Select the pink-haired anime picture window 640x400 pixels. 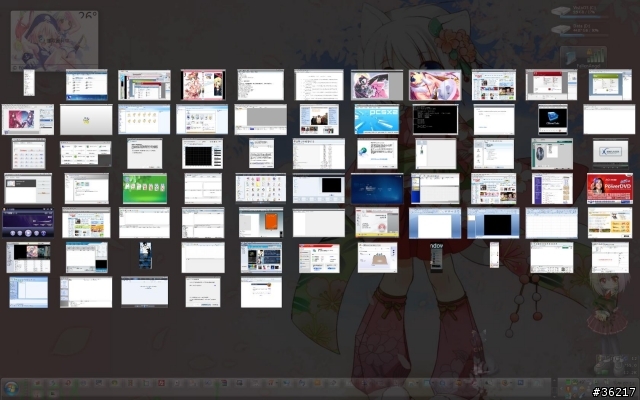(x=435, y=85)
